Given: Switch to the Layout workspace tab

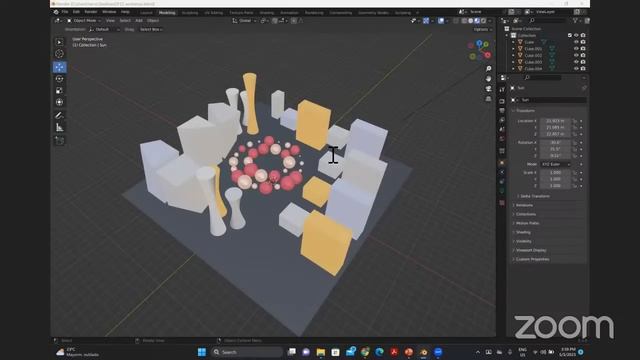Looking at the screenshot, I should coord(146,13).
